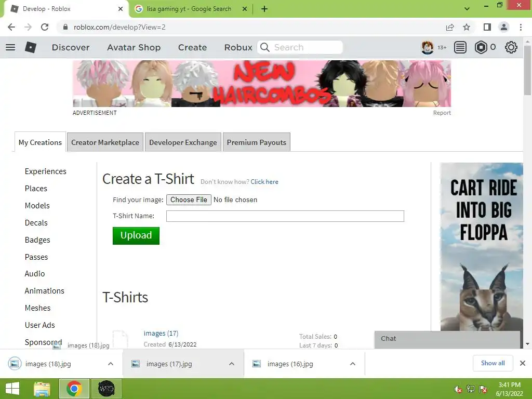Switch to My Creations tab
This screenshot has height=399, width=532.
pos(40,142)
